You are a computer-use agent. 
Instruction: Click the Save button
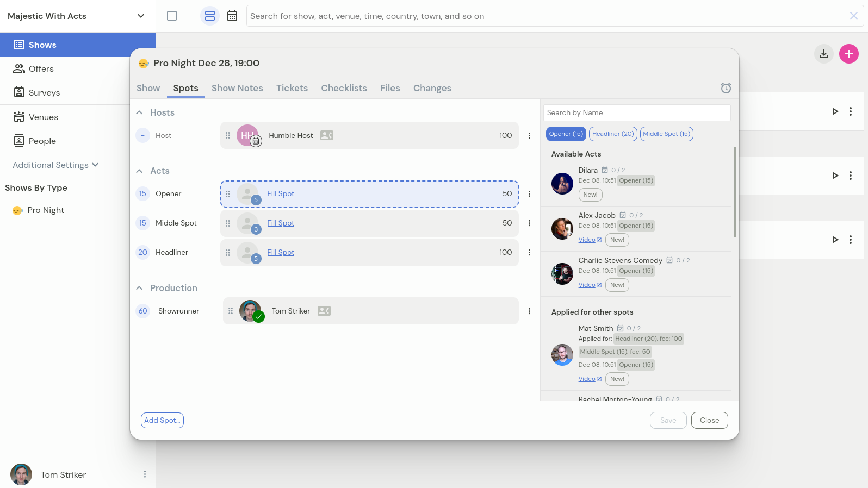point(668,420)
